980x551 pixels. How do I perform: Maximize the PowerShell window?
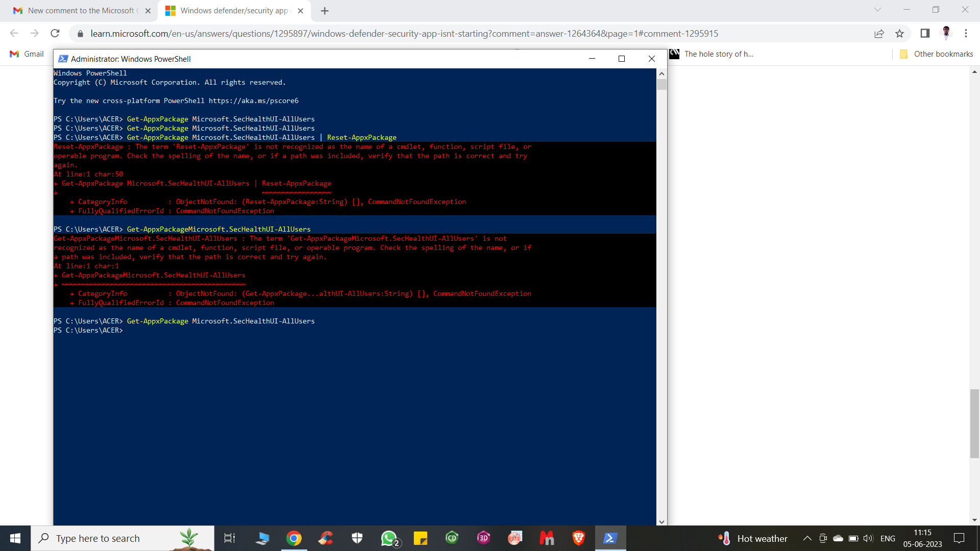point(622,59)
